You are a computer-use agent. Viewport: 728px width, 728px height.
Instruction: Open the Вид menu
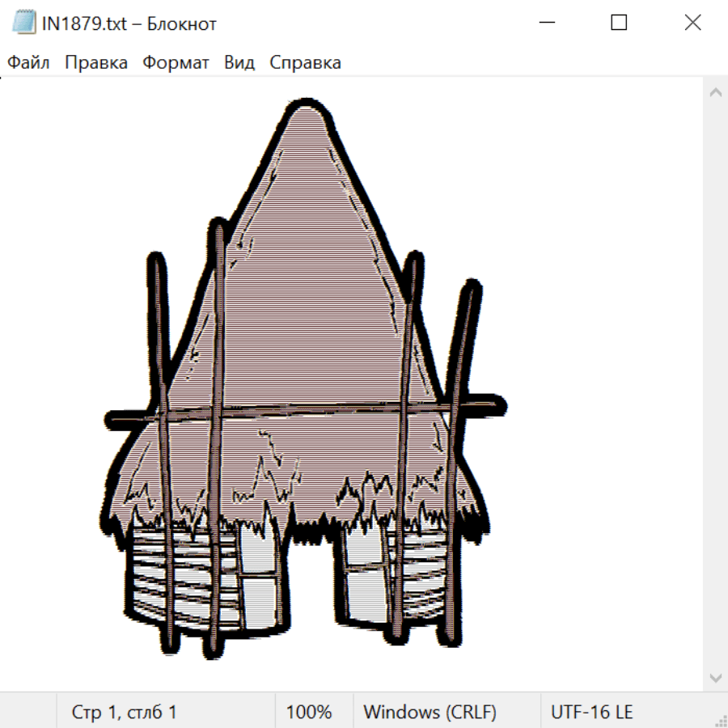click(x=239, y=63)
